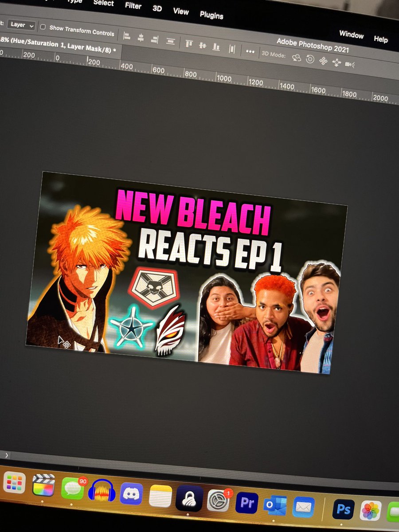Click the 1000 mark on the horizontal ruler
The image size is (399, 532).
tap(224, 78)
